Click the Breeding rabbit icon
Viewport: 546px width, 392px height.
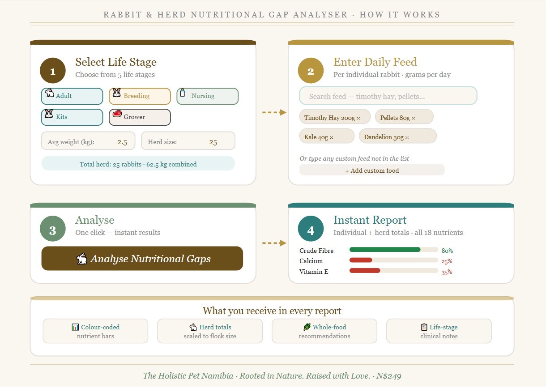(117, 93)
